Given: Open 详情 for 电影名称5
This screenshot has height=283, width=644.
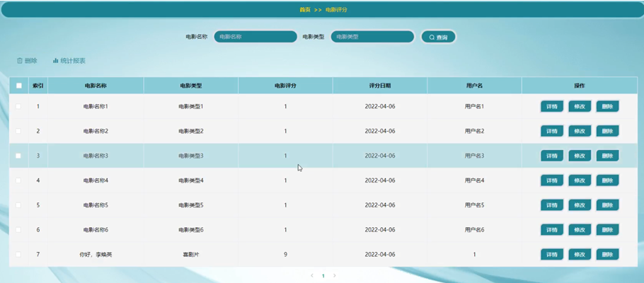Looking at the screenshot, I should click(x=551, y=205).
